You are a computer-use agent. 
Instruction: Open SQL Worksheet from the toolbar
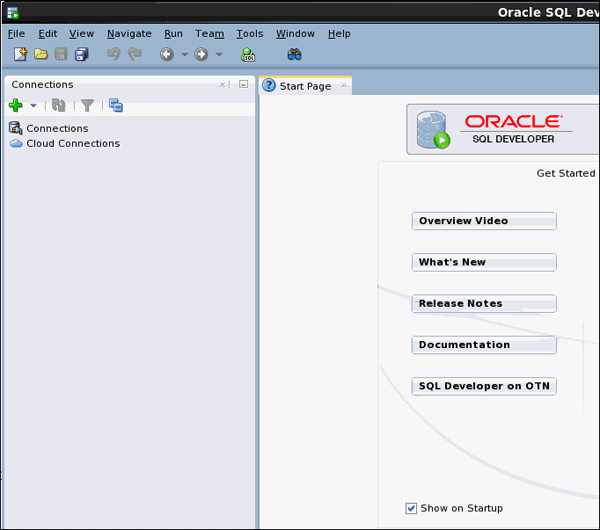(x=248, y=54)
